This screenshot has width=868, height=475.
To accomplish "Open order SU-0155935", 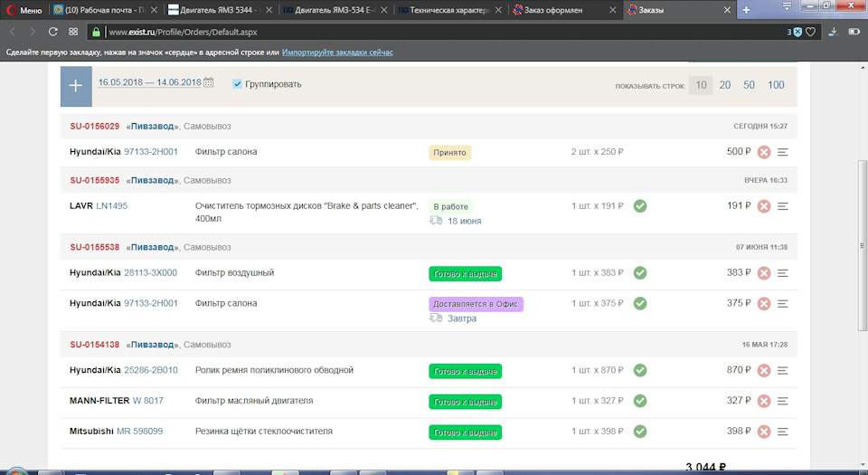I will (95, 180).
